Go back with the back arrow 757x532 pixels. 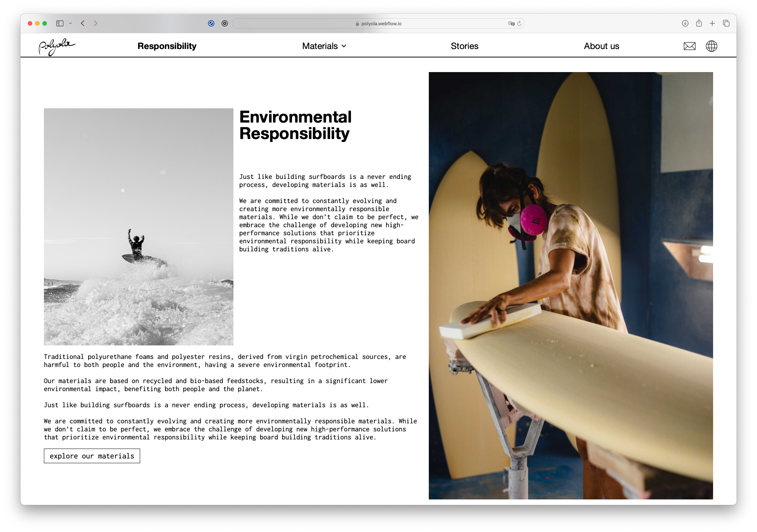click(x=83, y=23)
